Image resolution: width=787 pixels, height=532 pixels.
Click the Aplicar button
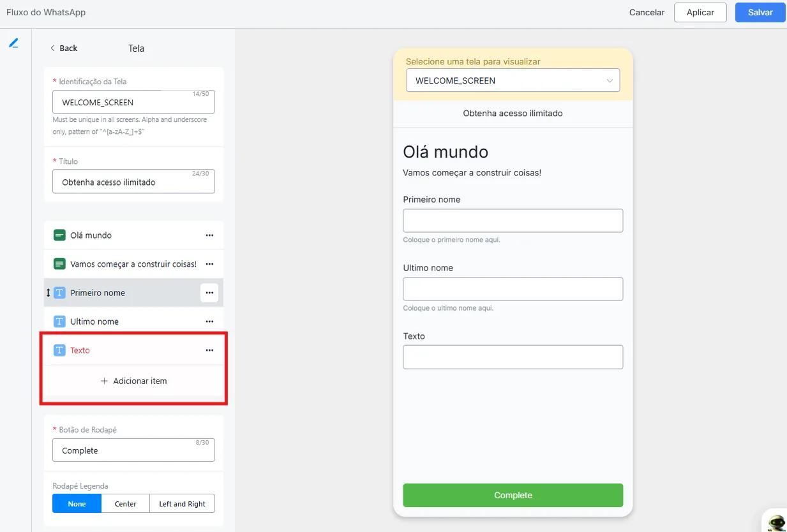[700, 13]
